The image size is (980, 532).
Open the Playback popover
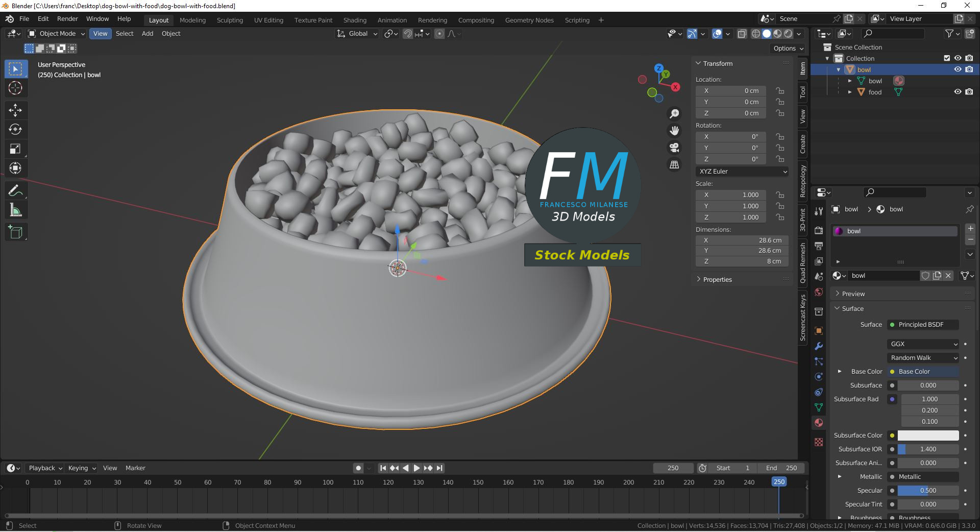[x=45, y=468]
